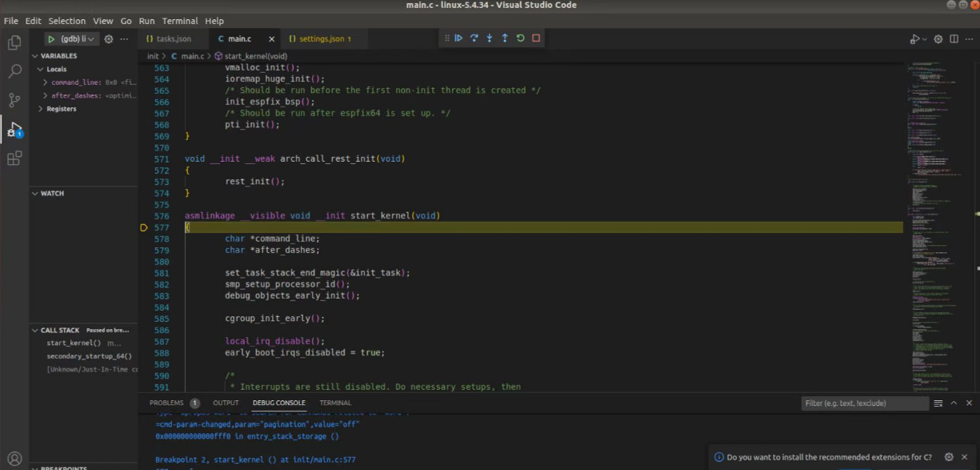Click the green Start Debugging play button
Image resolution: width=980 pixels, height=470 pixels.
[x=51, y=39]
